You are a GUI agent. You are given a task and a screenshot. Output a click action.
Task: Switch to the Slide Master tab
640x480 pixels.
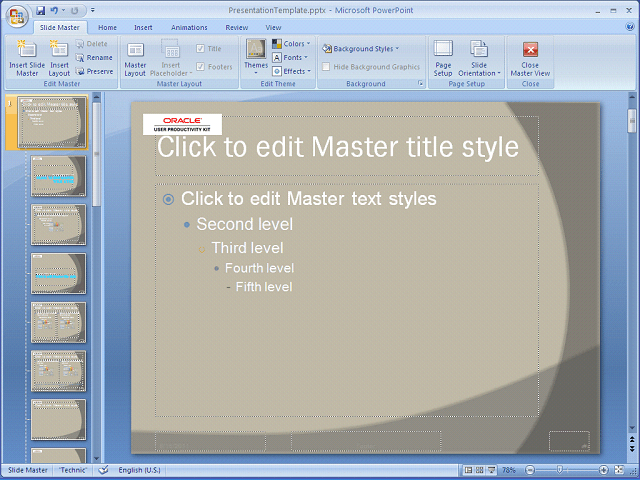60,27
